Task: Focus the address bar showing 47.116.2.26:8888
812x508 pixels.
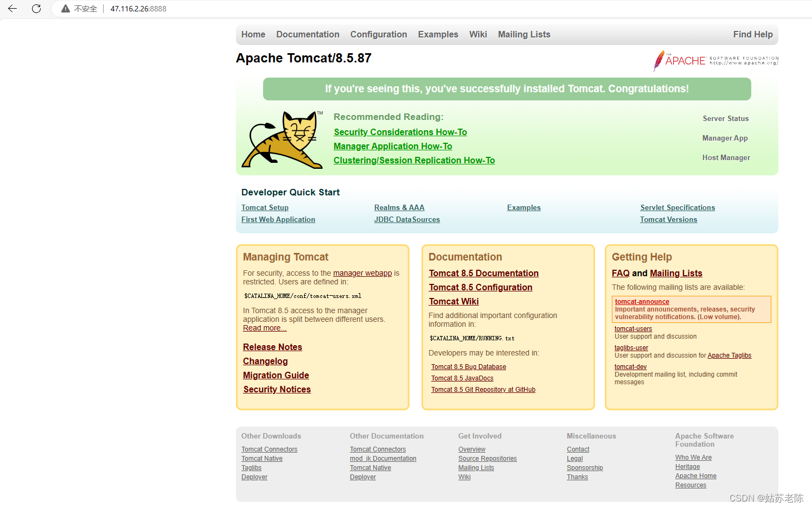Action: click(x=138, y=9)
